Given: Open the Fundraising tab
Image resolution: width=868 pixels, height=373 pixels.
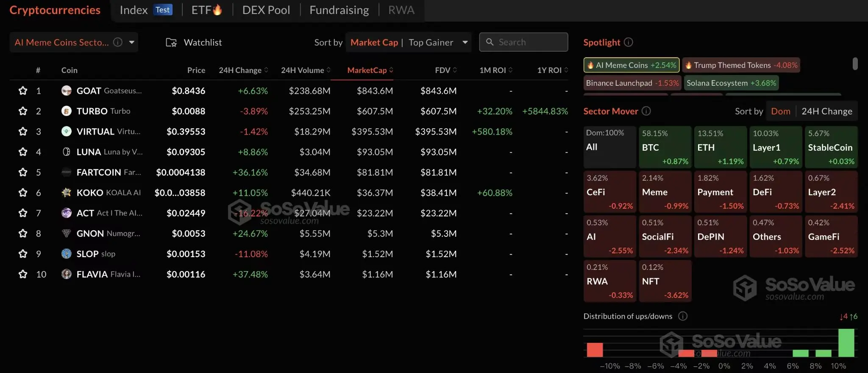Looking at the screenshot, I should [x=339, y=10].
